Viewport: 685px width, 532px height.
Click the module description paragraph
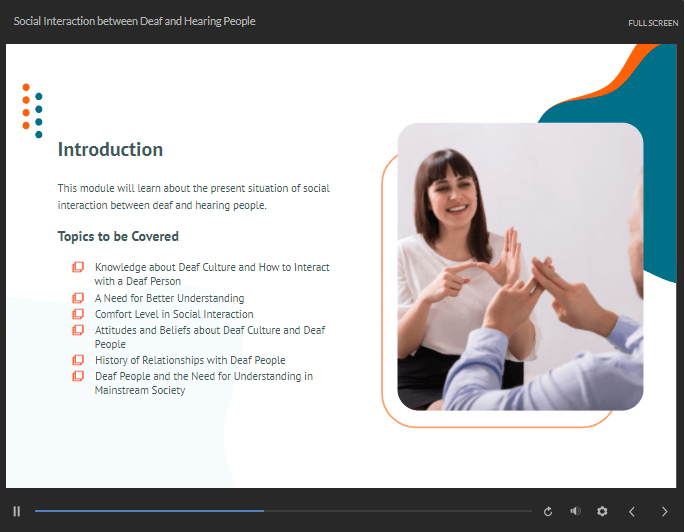point(193,196)
